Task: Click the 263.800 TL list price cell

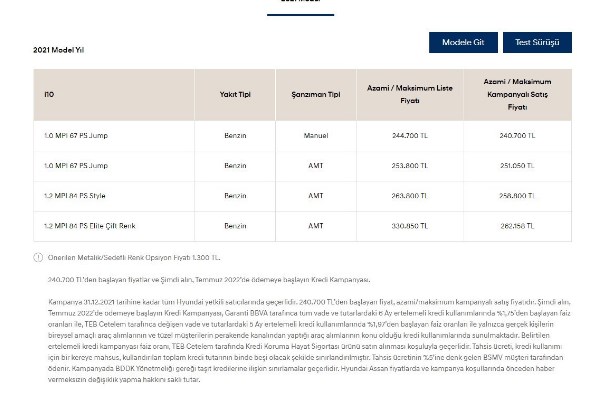Action: pos(410,196)
